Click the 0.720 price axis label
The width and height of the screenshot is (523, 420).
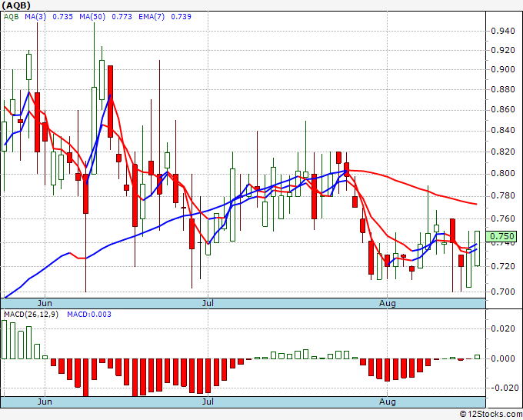coord(503,267)
